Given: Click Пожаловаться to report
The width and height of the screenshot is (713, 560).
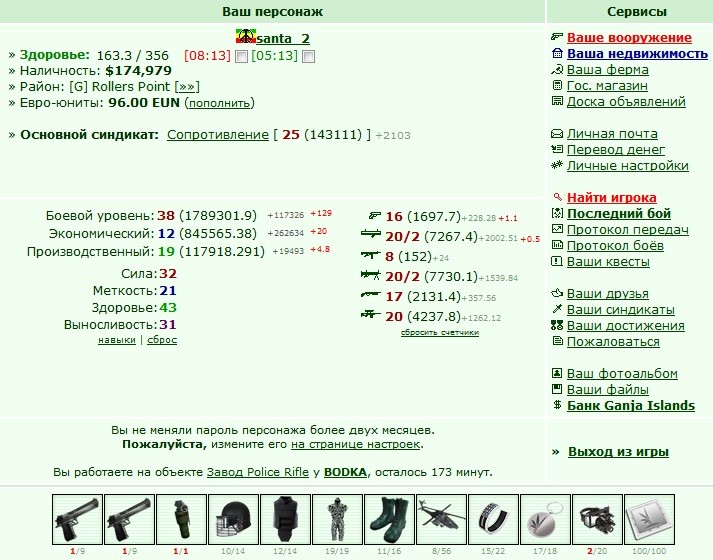Looking at the screenshot, I should pyautogui.click(x=613, y=341).
